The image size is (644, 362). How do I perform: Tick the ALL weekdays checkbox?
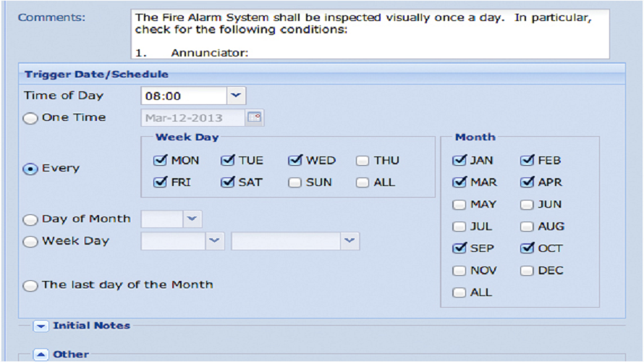(363, 182)
